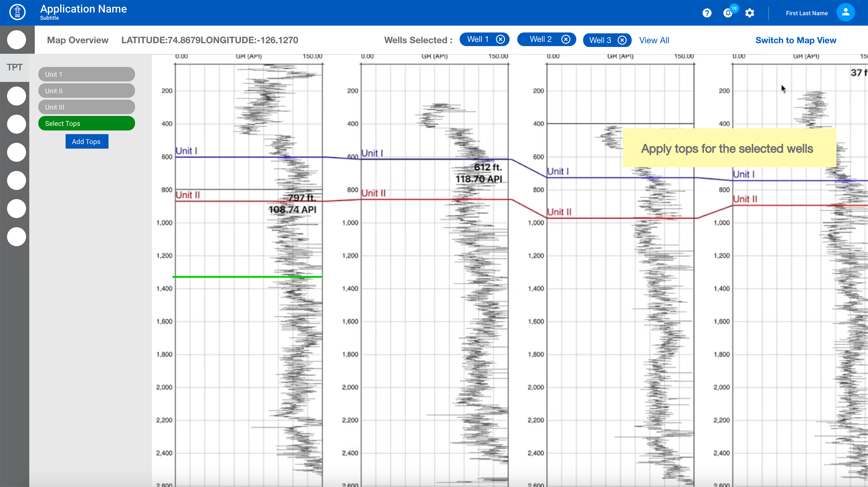Click the user profile avatar icon
This screenshot has height=487, width=868.
coord(845,12)
